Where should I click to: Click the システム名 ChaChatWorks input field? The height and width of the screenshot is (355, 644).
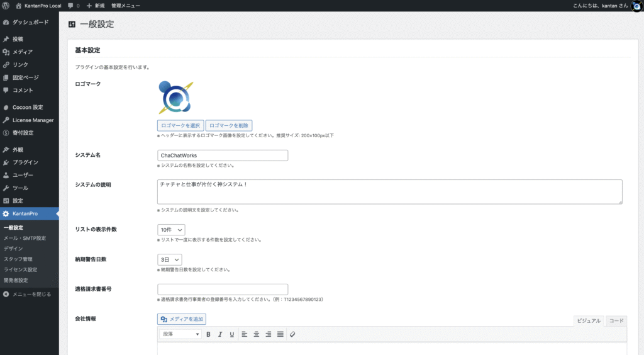coord(223,155)
